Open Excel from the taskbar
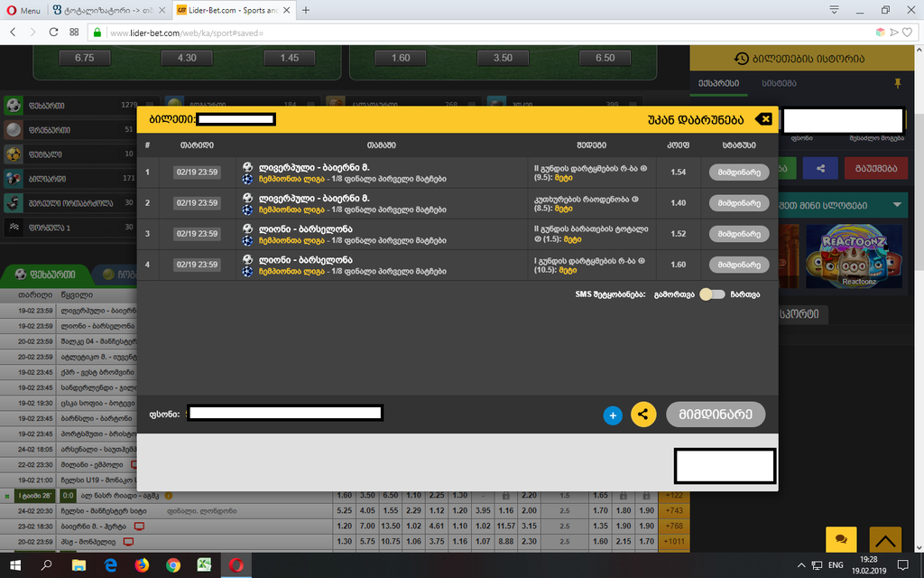 tap(204, 565)
